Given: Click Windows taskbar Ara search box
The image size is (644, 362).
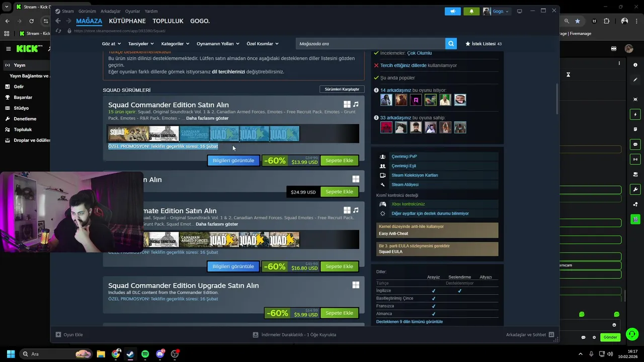Looking at the screenshot, I should tap(56, 354).
